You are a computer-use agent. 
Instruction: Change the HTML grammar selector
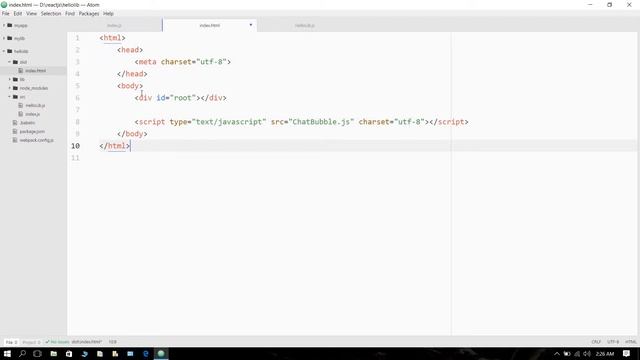(x=631, y=342)
